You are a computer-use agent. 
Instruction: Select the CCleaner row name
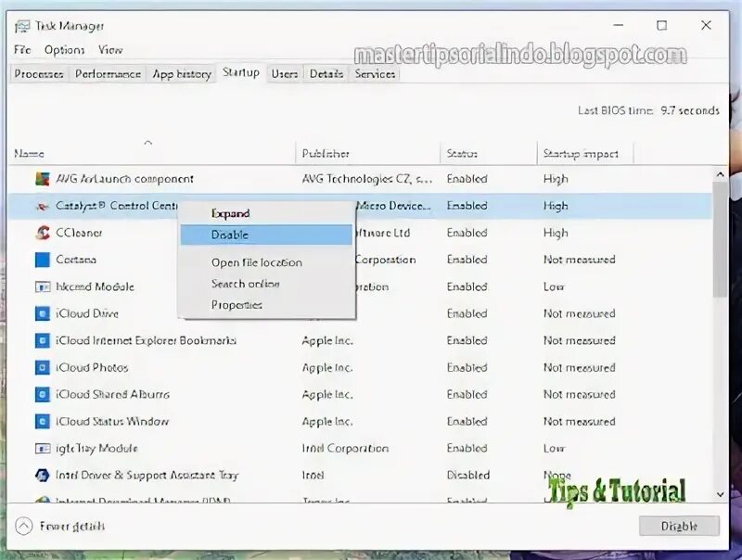coord(79,233)
